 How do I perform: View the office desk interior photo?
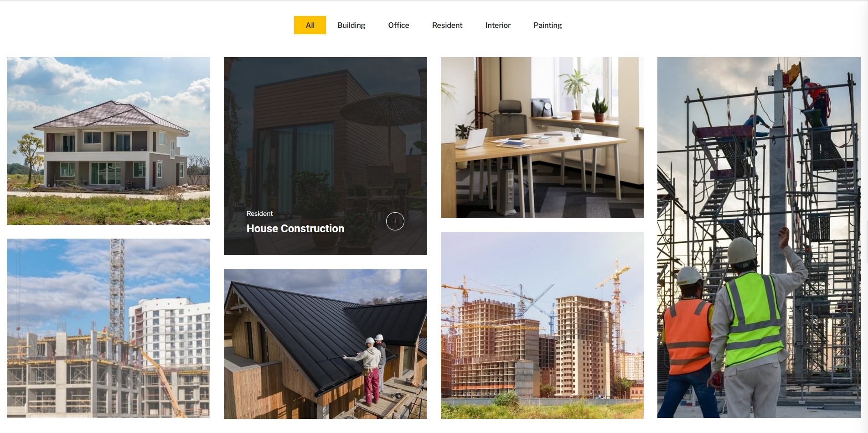point(542,137)
